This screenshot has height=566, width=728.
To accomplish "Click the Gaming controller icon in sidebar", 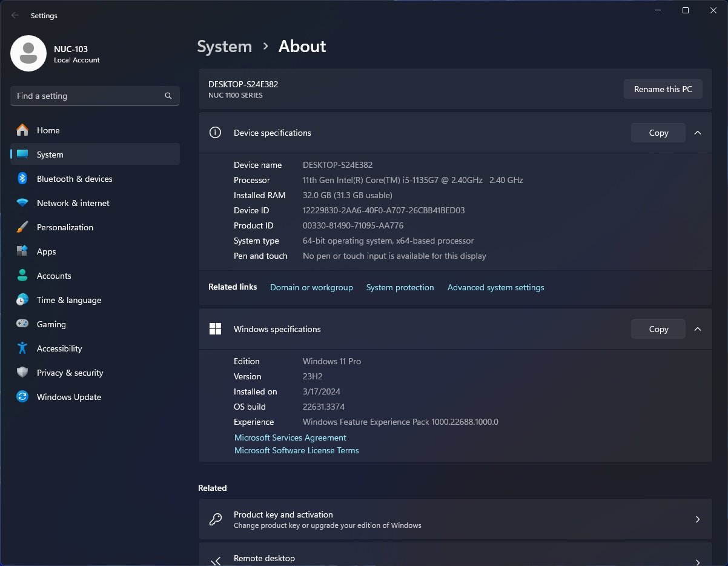I will coord(22,324).
